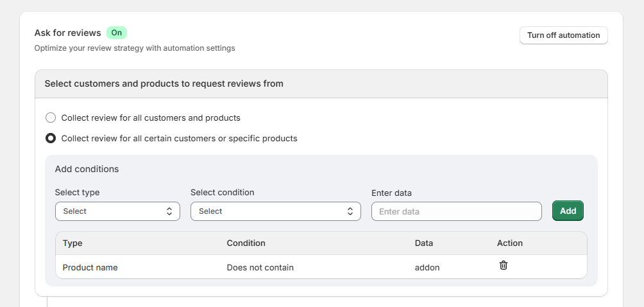The height and width of the screenshot is (307, 644).
Task: Click the 'Product name' cell in conditions table
Action: tap(90, 267)
